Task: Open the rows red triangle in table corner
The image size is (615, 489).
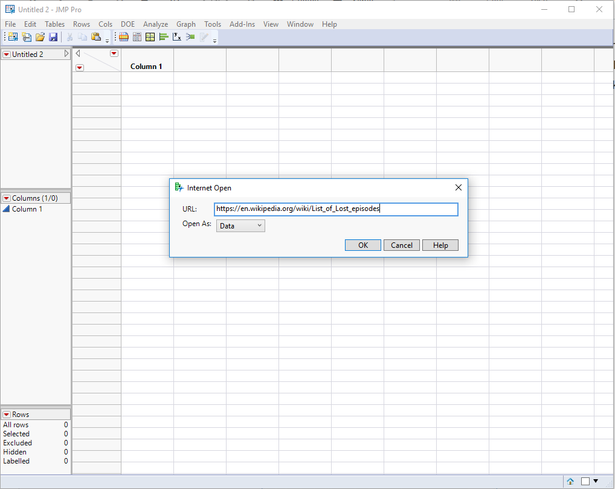Action: pyautogui.click(x=80, y=67)
